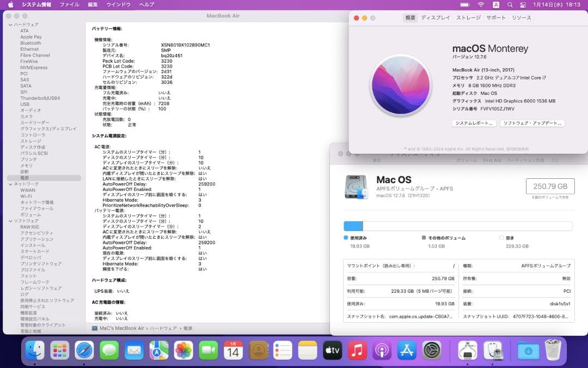Select 電源 in the System Information sidebar
Screen dimensions: 588x368
[x=26, y=178]
